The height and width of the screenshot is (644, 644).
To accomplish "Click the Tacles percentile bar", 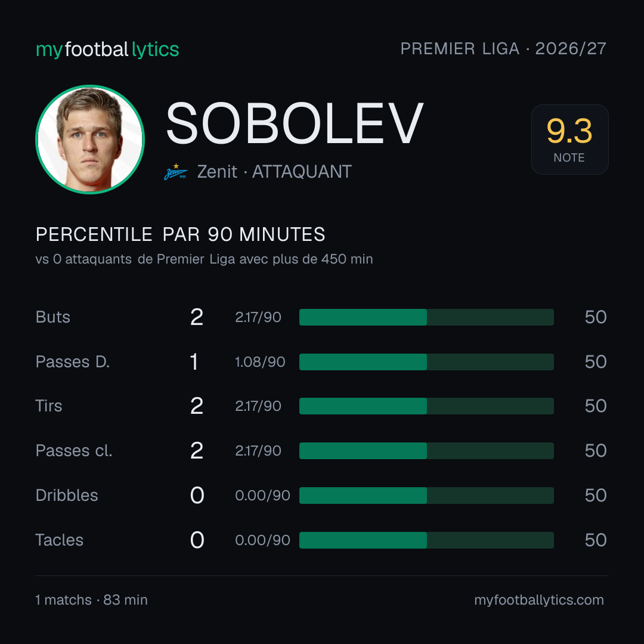I will 426,540.
